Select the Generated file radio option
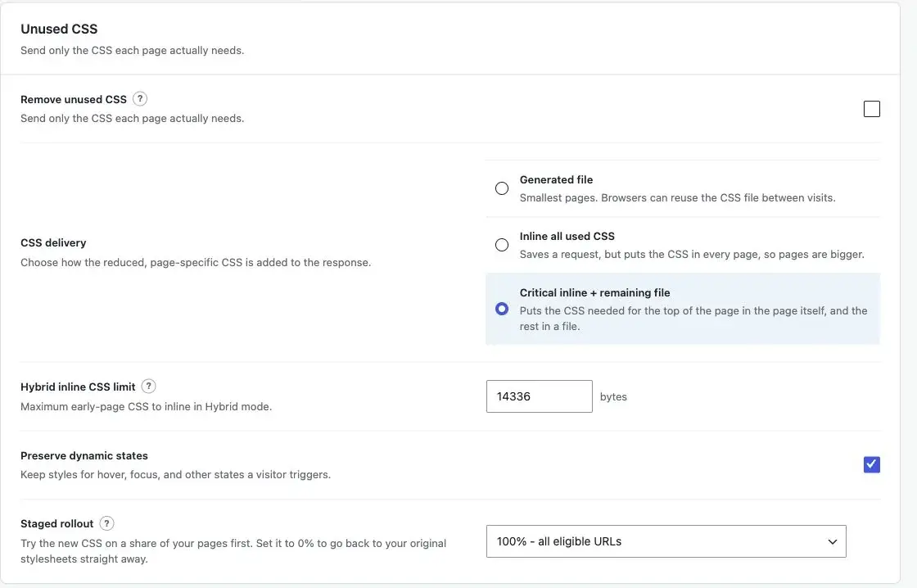917x588 pixels. [x=502, y=188]
